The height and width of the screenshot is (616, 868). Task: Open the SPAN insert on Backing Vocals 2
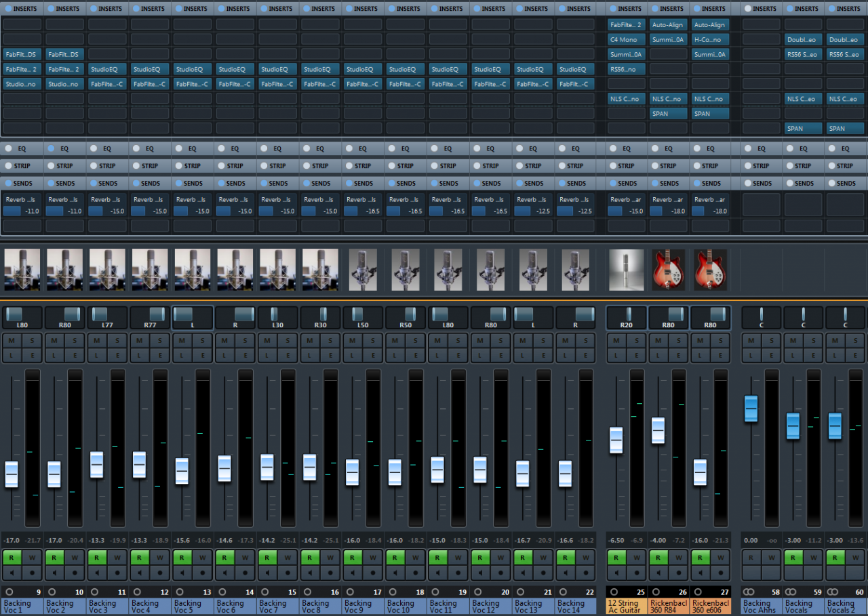point(846,128)
